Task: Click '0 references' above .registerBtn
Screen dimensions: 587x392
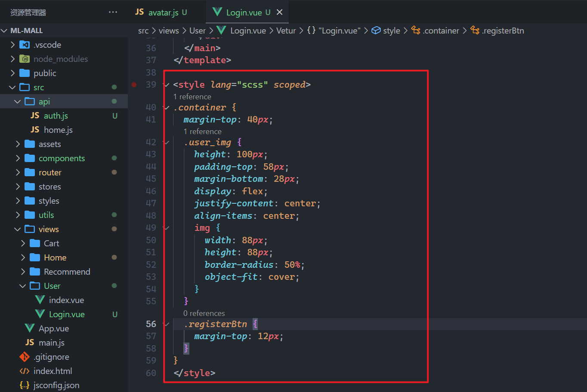Action: (x=204, y=313)
